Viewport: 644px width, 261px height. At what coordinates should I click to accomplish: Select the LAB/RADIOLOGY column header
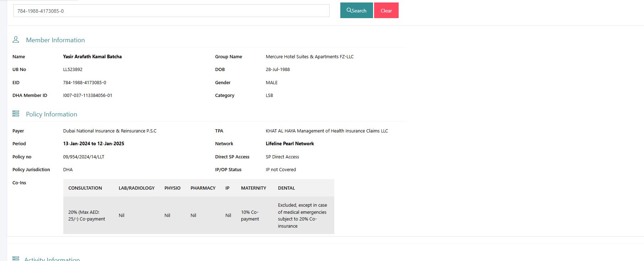137,188
